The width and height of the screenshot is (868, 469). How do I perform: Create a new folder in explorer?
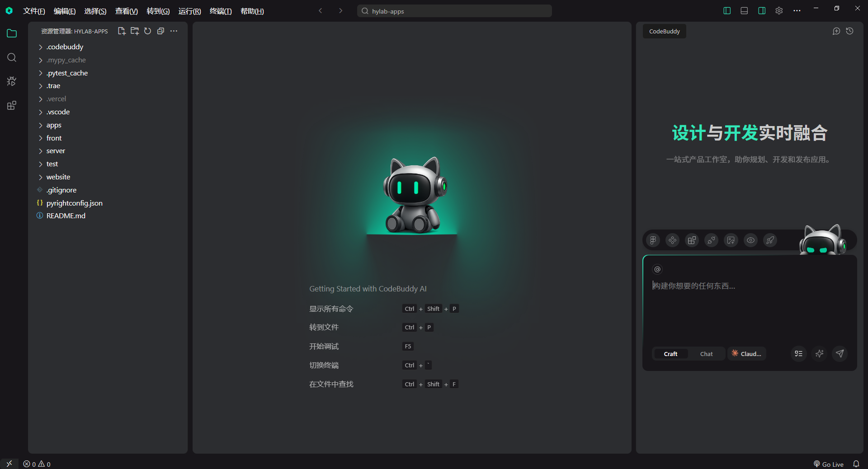[135, 31]
